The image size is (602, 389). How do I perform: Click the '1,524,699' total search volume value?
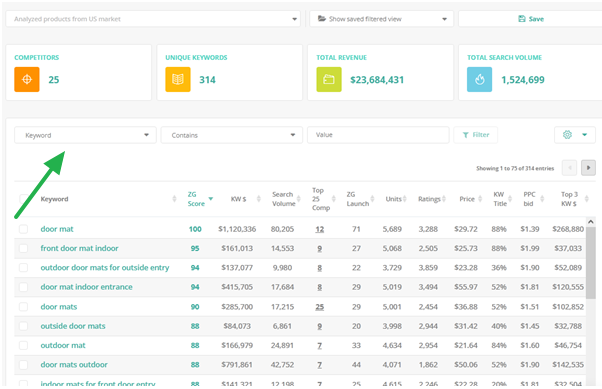(523, 80)
